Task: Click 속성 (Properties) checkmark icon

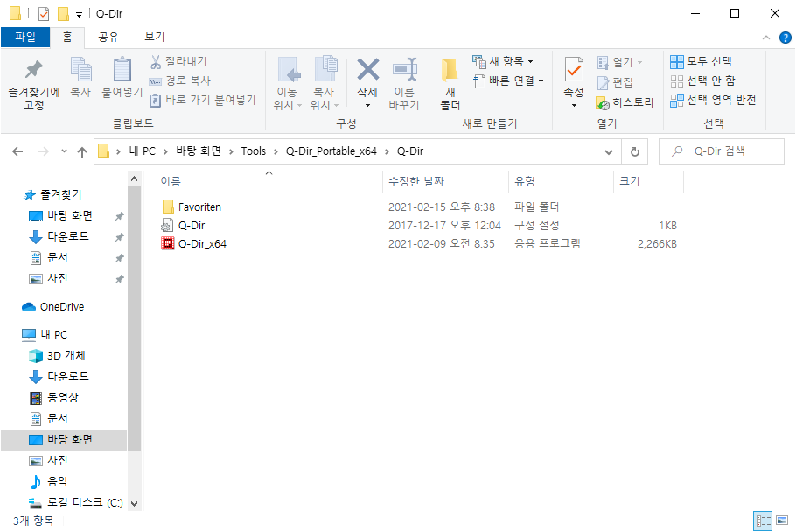Action: coord(574,70)
